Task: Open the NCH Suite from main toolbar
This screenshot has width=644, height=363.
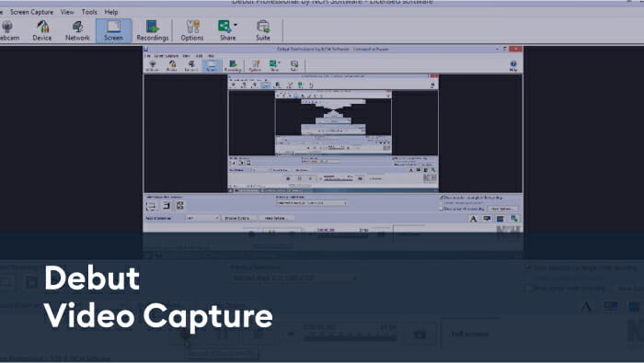Action: tap(263, 30)
